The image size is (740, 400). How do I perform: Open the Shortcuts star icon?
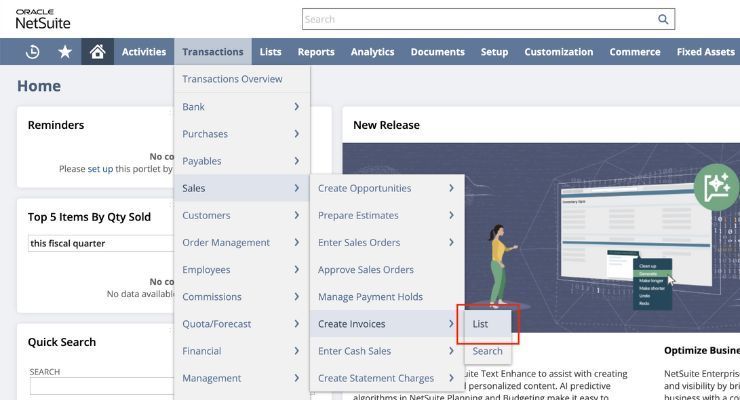(65, 52)
